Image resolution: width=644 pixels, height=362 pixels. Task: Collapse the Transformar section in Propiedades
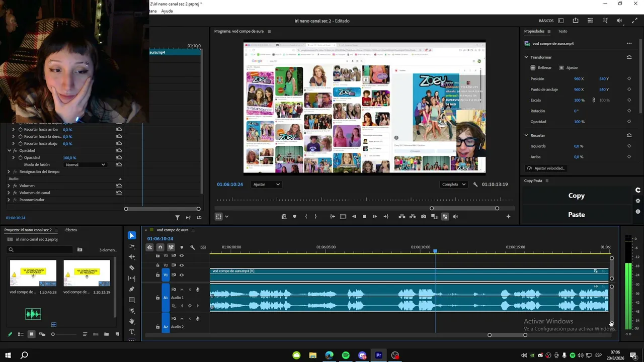point(526,57)
